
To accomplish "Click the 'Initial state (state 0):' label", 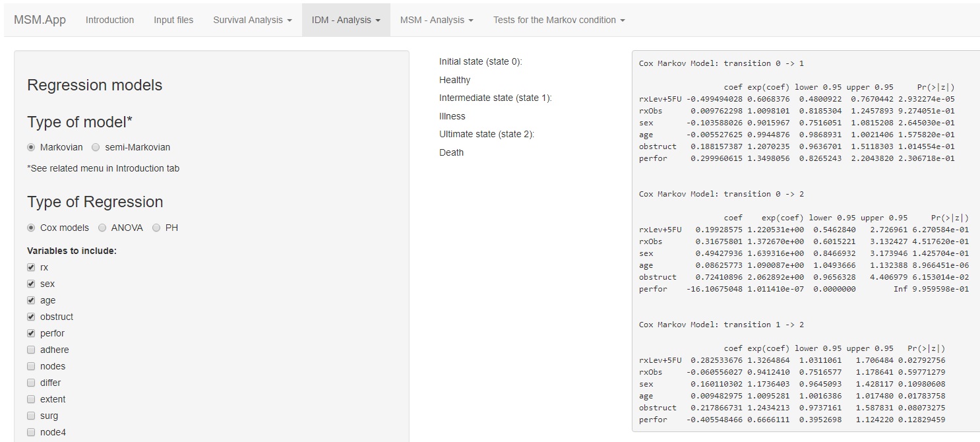I will (x=481, y=61).
